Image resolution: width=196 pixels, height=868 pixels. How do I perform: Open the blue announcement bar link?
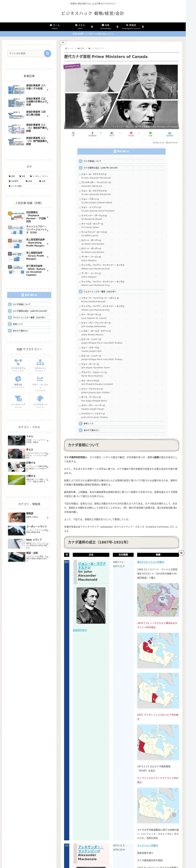(93, 34)
